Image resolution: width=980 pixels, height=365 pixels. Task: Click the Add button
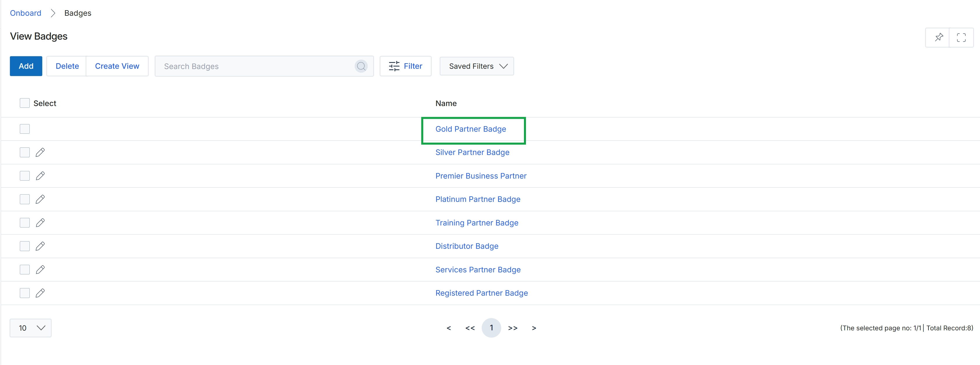[x=26, y=66]
